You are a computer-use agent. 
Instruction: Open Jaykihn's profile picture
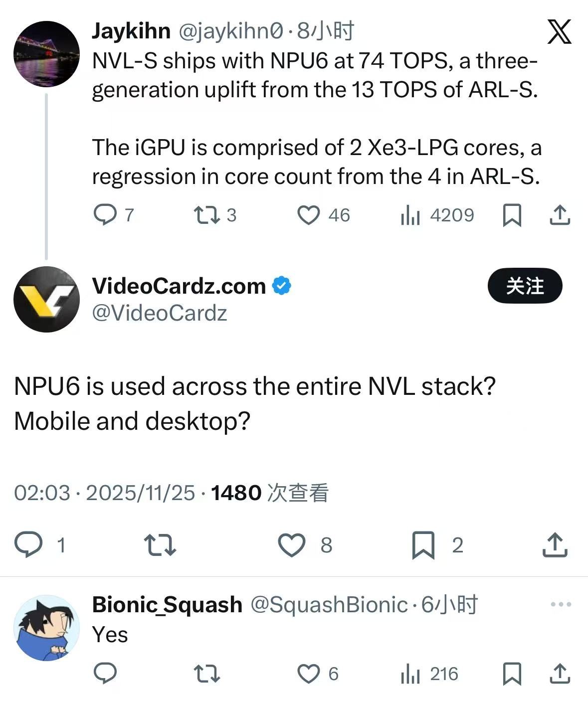pos(46,54)
